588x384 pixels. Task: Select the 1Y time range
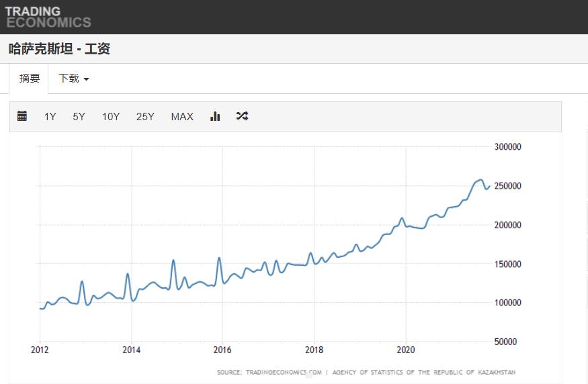[50, 117]
